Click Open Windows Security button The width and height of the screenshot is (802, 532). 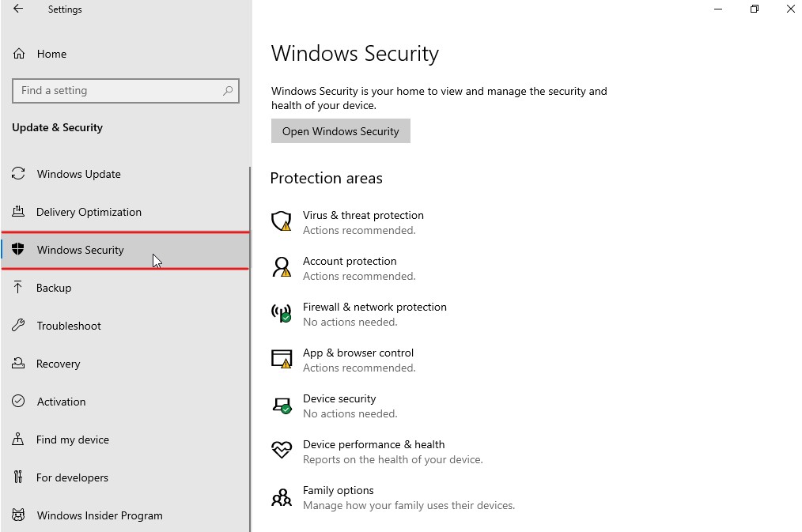coord(341,131)
